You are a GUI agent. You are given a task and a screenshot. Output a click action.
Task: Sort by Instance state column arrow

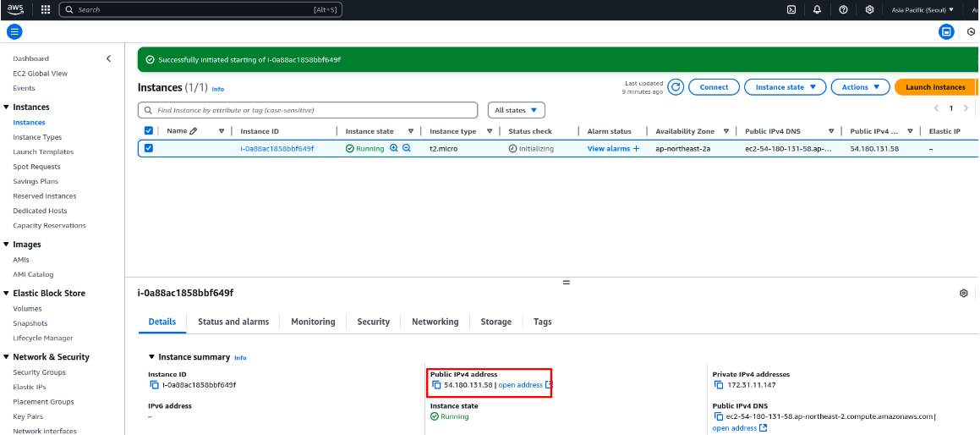pyautogui.click(x=411, y=131)
